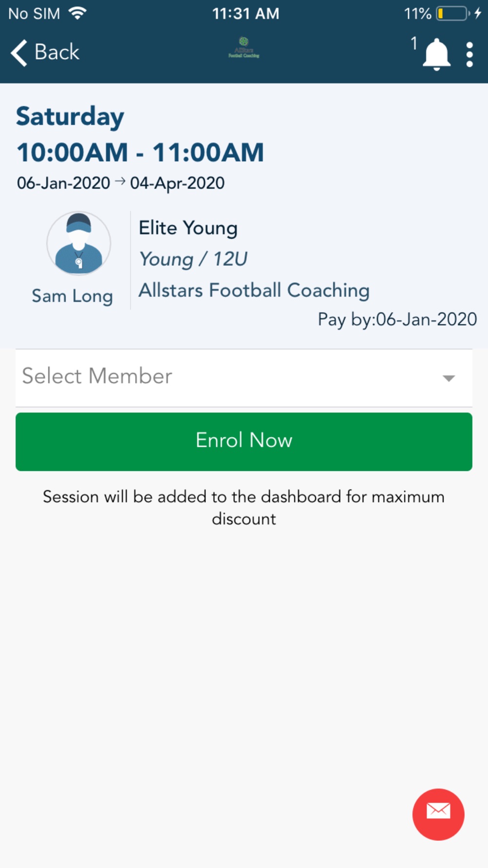The image size is (488, 868).
Task: Tap the red envelope message button
Action: (438, 814)
